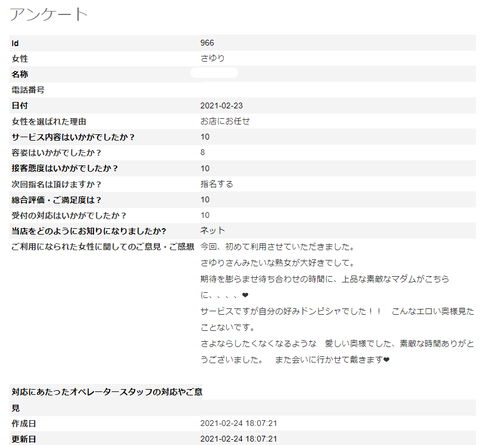Click the line 今回、初めて利用させていただきました。
The height and width of the screenshot is (445, 480).
point(277,247)
